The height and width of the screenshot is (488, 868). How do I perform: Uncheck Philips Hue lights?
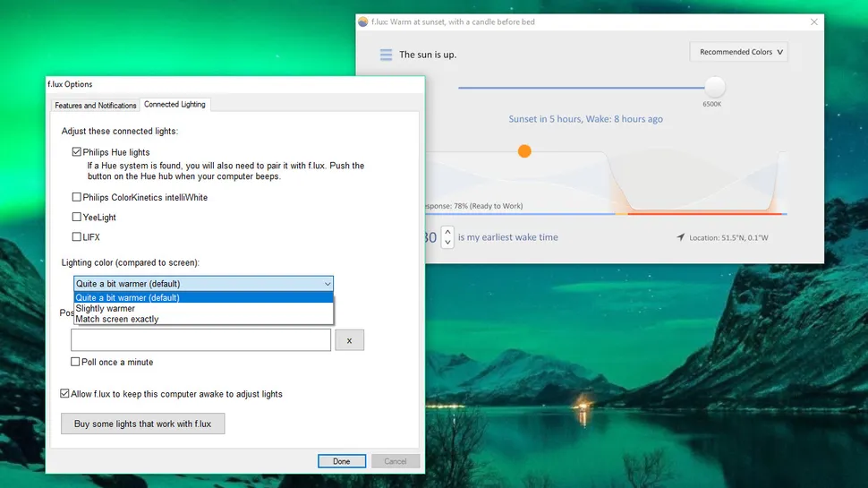77,152
